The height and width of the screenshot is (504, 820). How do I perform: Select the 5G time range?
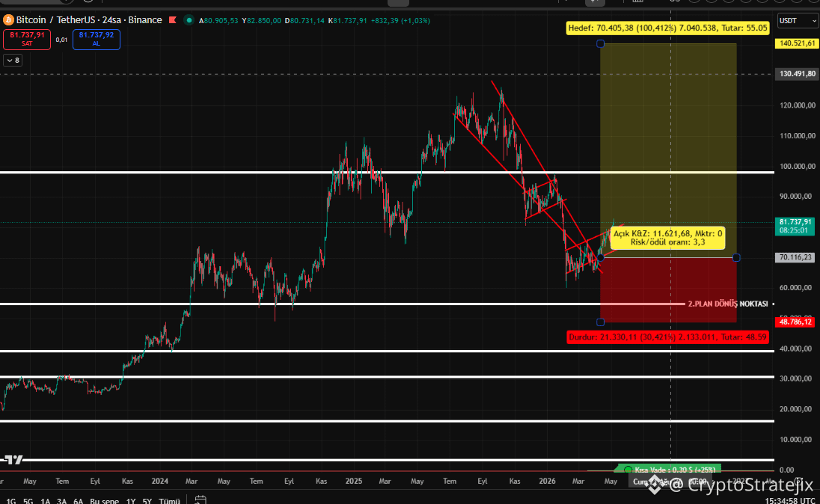click(28, 501)
